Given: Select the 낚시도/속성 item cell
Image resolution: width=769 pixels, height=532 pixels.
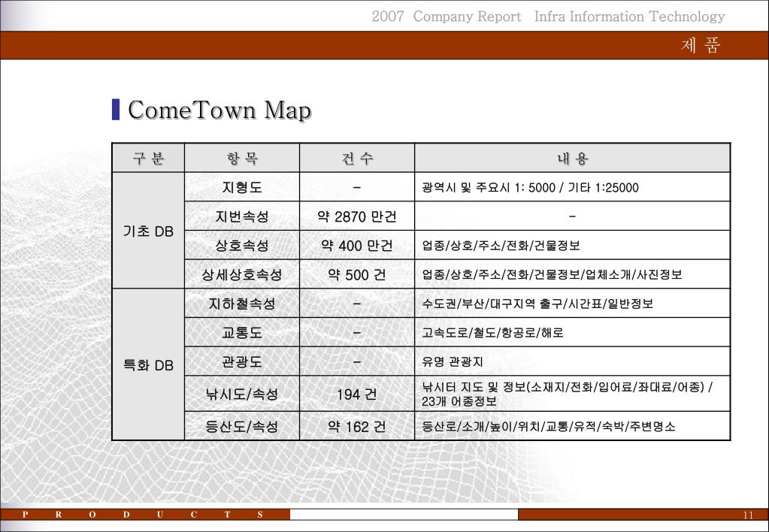Looking at the screenshot, I should tap(242, 394).
